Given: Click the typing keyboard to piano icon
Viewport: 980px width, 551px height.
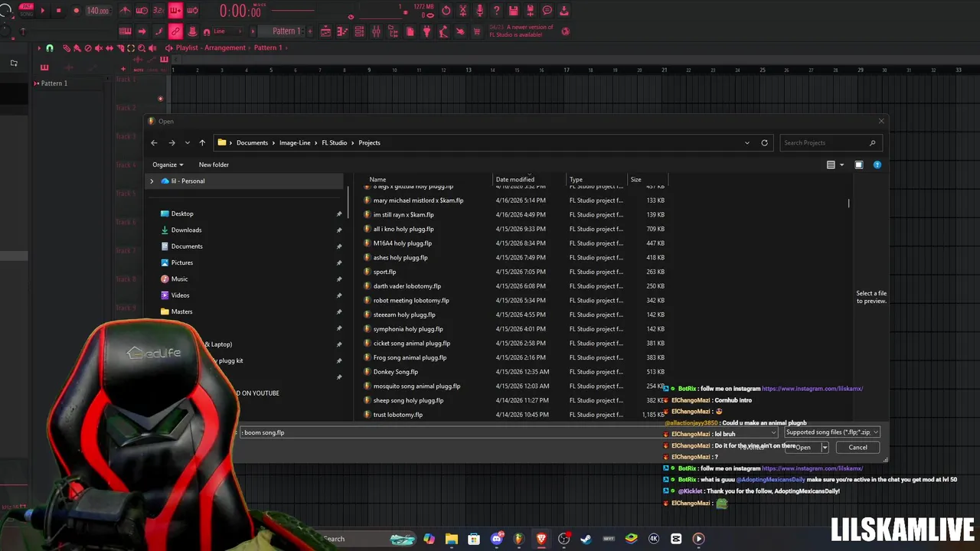Looking at the screenshot, I should coord(125,31).
